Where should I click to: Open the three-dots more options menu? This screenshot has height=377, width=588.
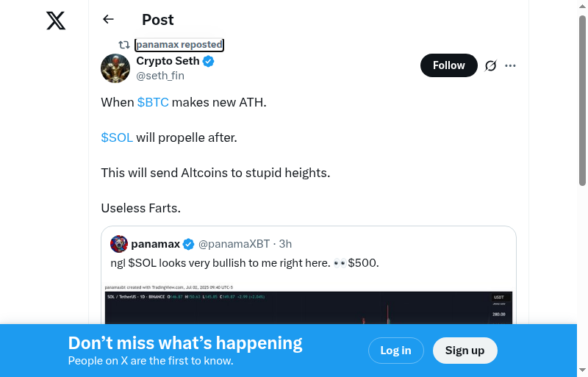(511, 65)
